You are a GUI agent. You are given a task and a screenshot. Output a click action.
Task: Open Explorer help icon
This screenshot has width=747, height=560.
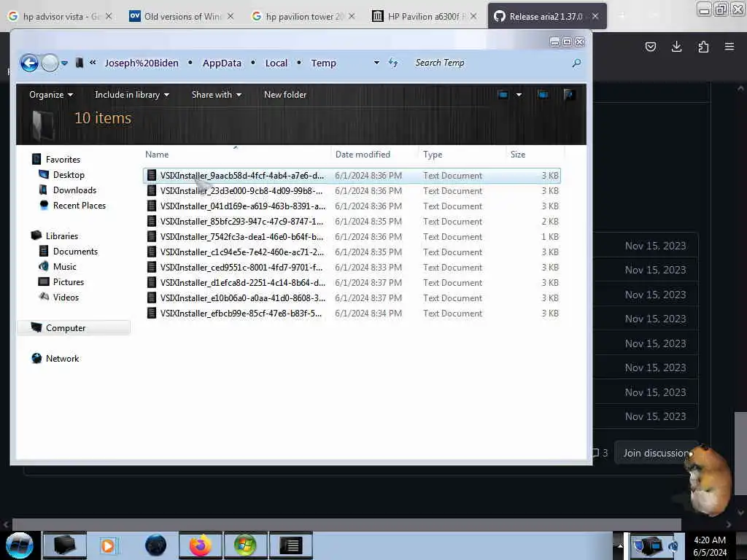tap(568, 95)
